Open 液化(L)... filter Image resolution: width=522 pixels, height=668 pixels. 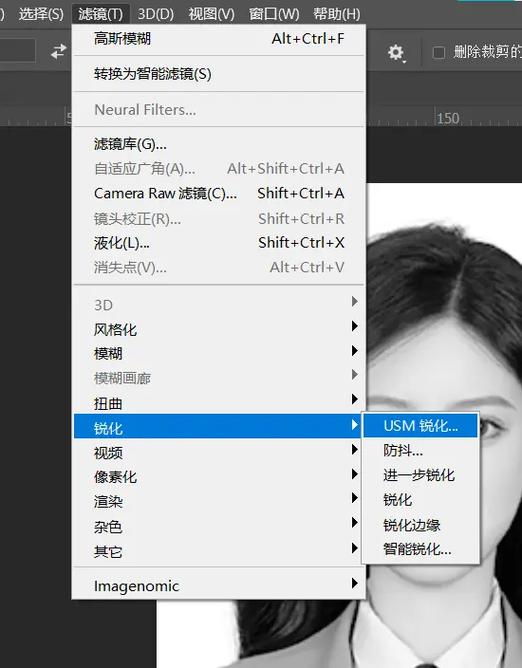tap(219, 243)
